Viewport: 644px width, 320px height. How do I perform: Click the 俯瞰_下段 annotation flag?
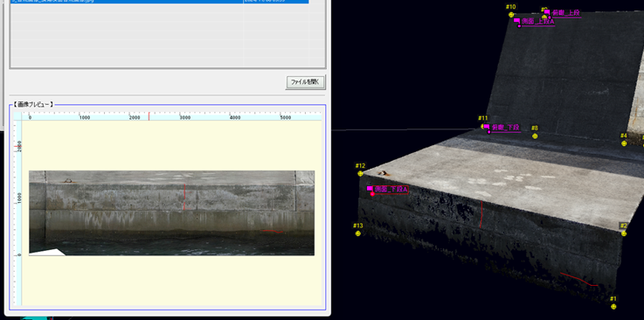(487, 127)
